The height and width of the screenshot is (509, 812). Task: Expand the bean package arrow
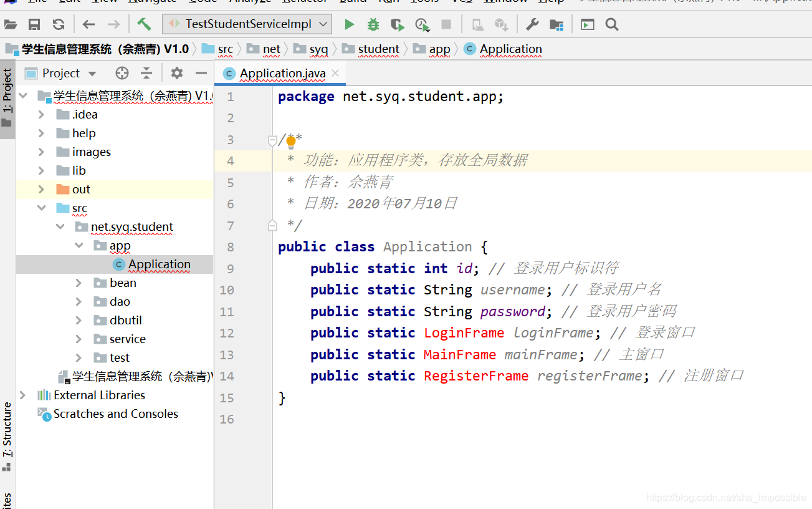point(79,283)
